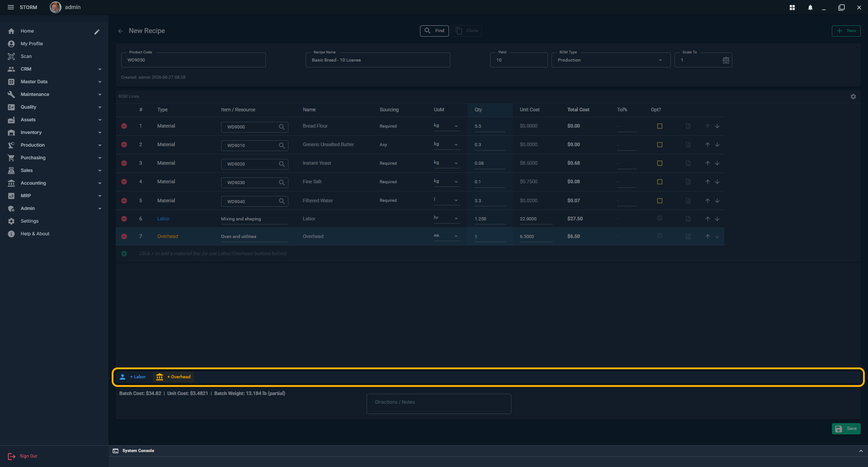Move Filtered Water line down
868x467 pixels.
pyautogui.click(x=717, y=200)
